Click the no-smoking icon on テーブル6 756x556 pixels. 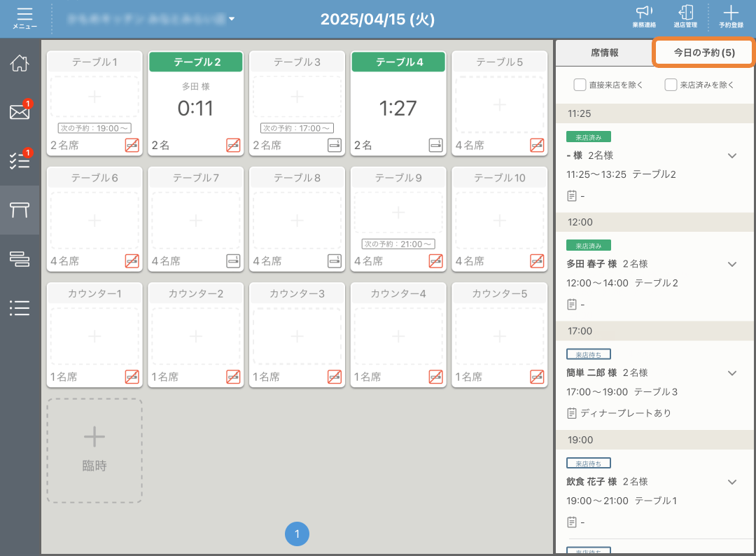(132, 261)
